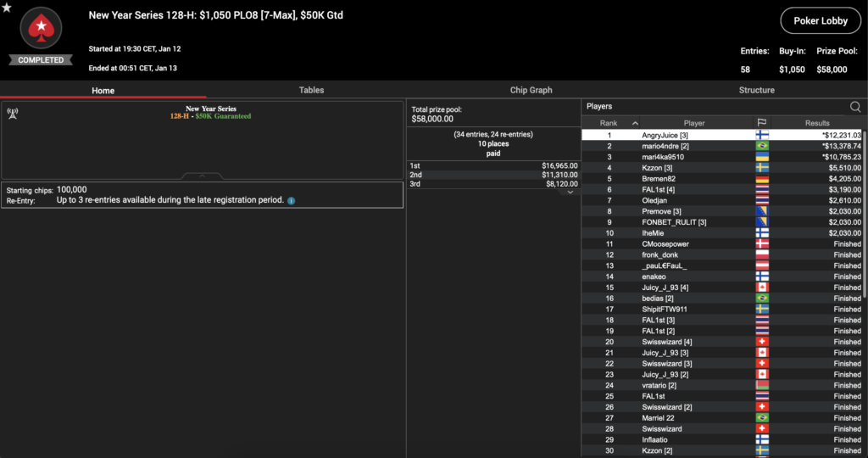The width and height of the screenshot is (868, 458).
Task: Switch to the Tables tab
Action: pos(311,90)
